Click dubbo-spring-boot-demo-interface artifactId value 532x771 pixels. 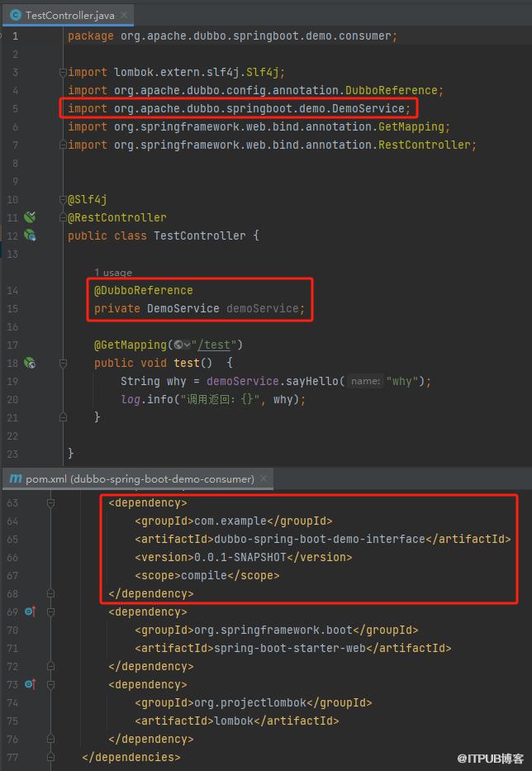[319, 539]
